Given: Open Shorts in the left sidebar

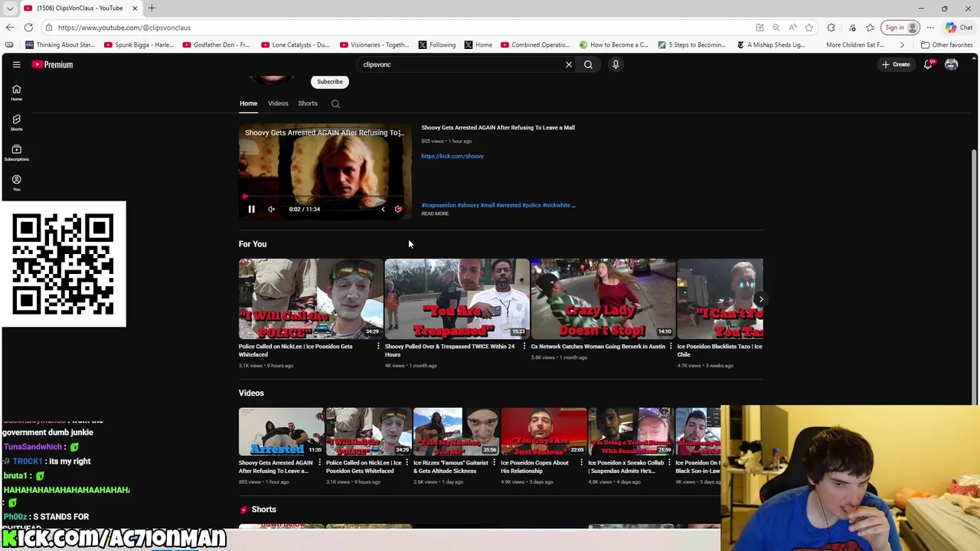Looking at the screenshot, I should click(x=16, y=122).
